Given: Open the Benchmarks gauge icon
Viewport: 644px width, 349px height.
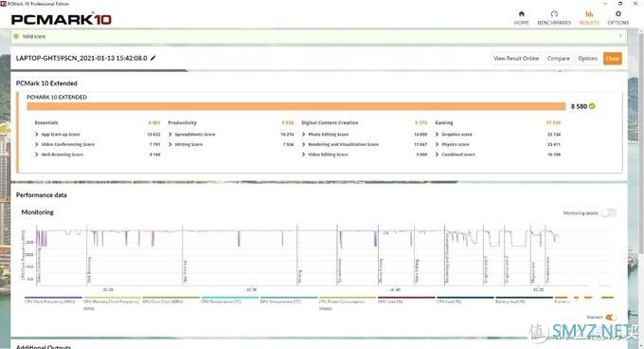Looking at the screenshot, I should pyautogui.click(x=554, y=14).
